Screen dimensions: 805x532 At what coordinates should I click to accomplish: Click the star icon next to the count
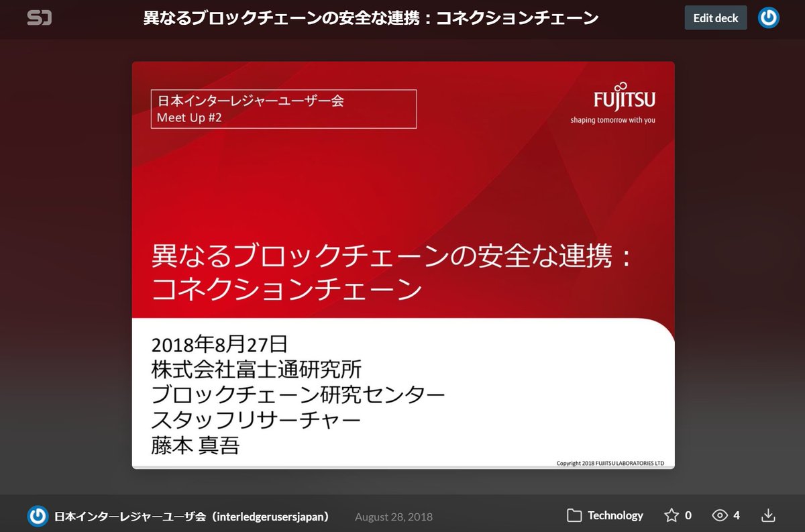(671, 515)
